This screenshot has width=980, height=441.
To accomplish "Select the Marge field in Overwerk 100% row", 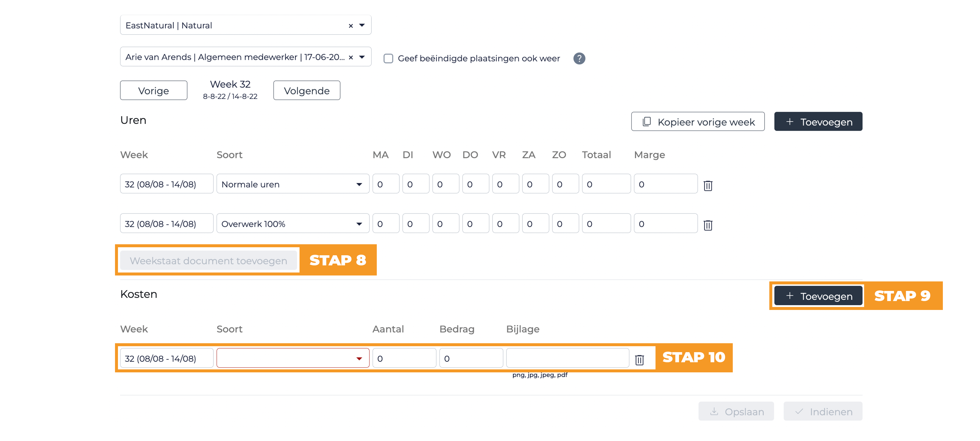I will click(x=666, y=223).
